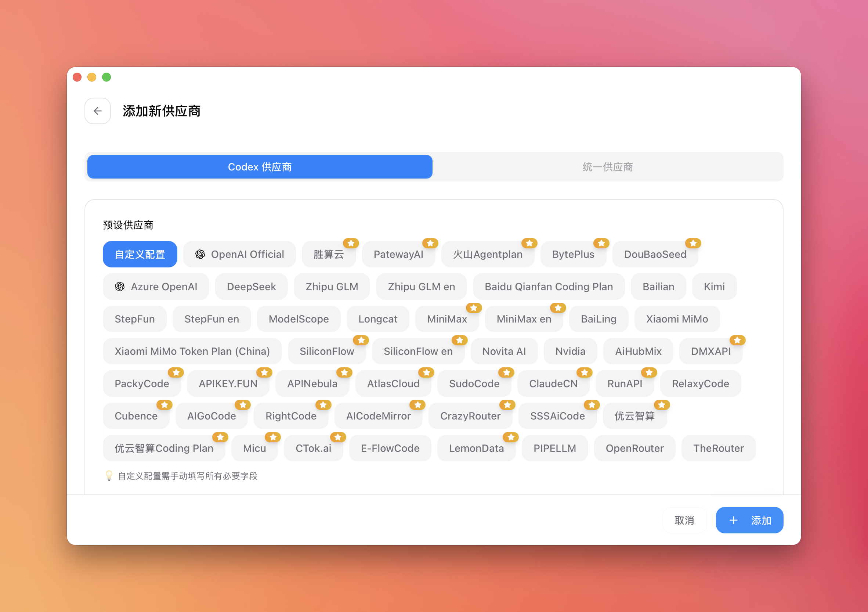
Task: Switch to 统一供应商 tab
Action: pos(608,167)
